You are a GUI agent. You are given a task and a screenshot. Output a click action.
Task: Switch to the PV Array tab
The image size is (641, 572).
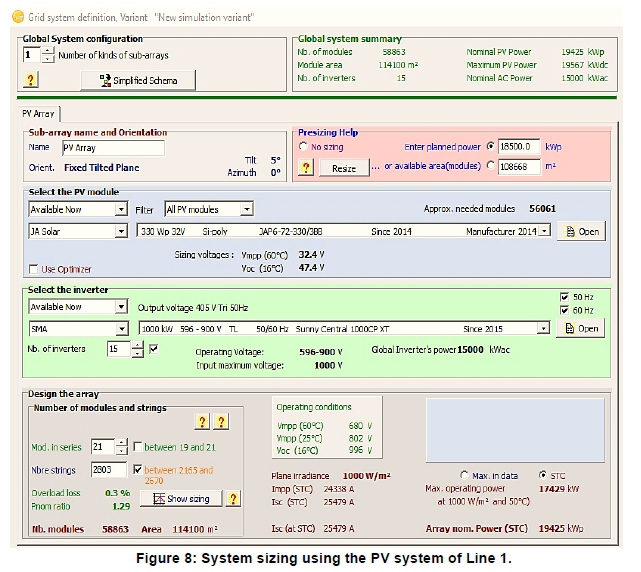(x=40, y=113)
